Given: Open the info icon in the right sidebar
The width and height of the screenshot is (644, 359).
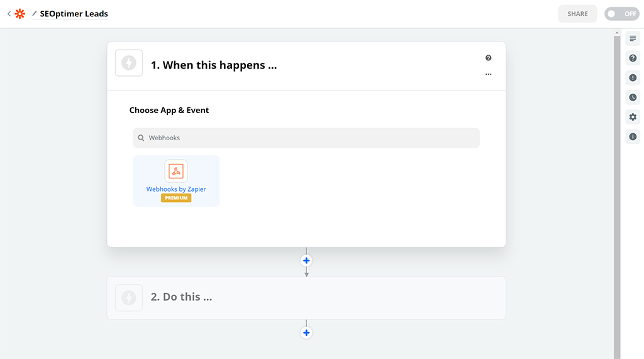Looking at the screenshot, I should (633, 136).
